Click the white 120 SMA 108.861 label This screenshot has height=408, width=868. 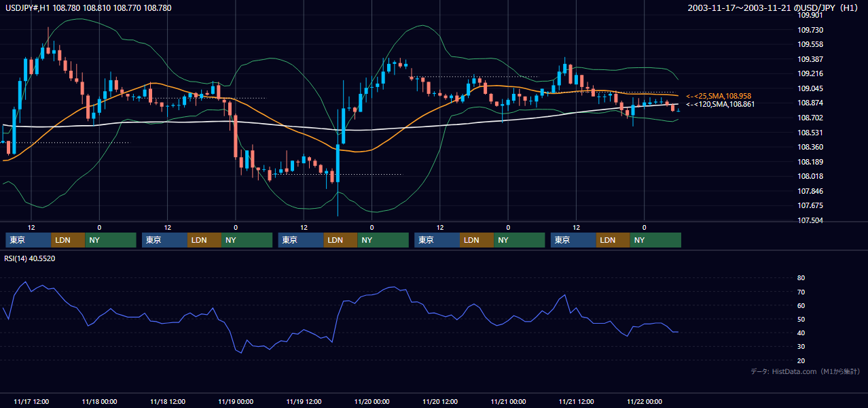tap(721, 104)
